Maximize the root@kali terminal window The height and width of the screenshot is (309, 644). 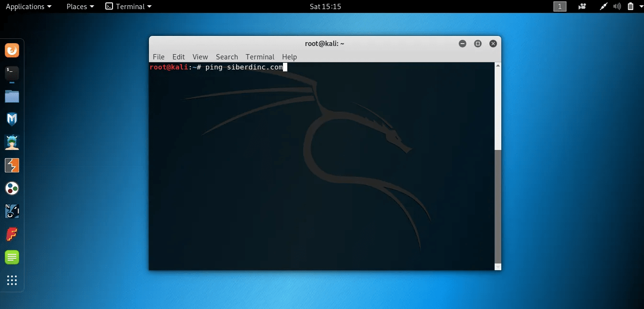(x=478, y=44)
